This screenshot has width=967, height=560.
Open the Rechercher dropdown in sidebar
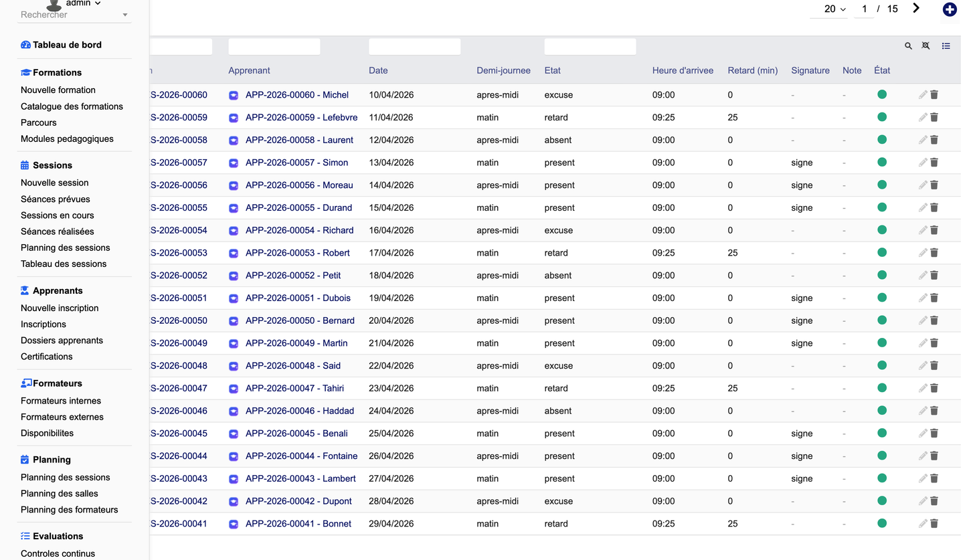[74, 15]
